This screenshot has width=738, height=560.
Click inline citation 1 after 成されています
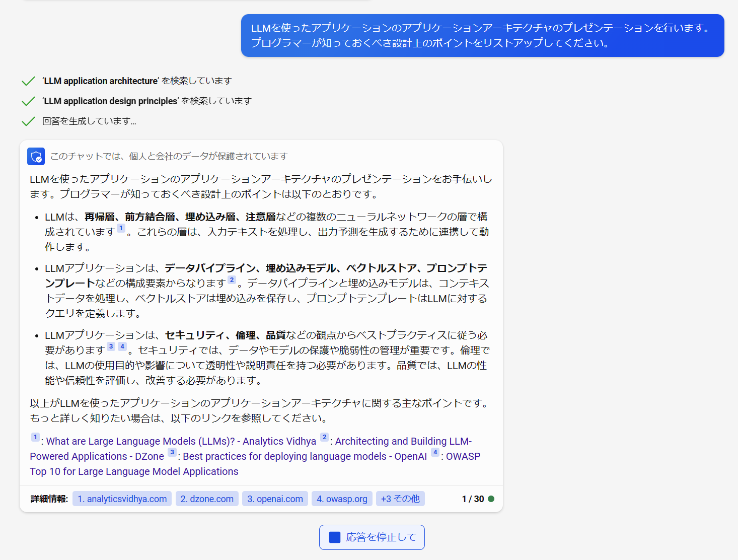coord(121,228)
